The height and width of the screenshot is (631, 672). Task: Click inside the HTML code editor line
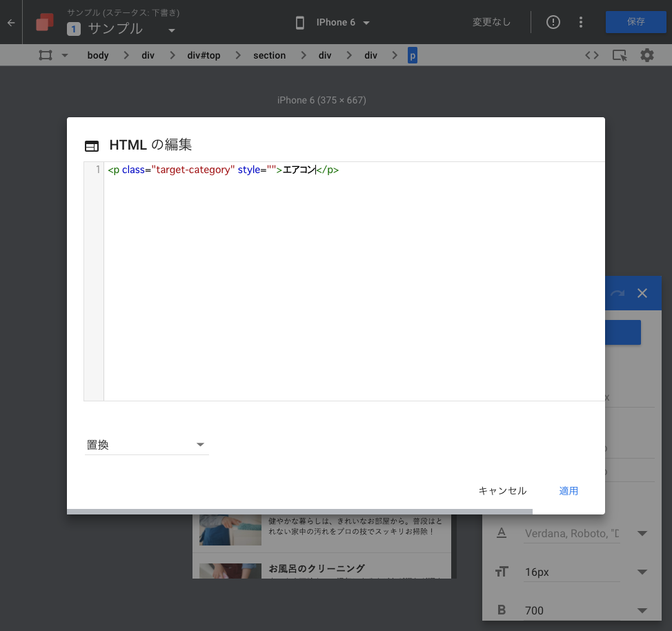(276, 169)
